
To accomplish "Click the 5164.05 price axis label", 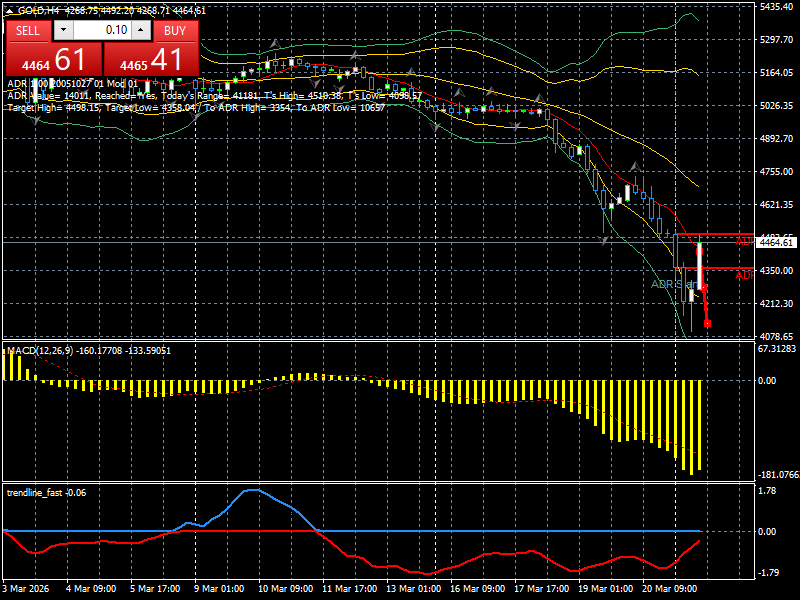I will [x=777, y=72].
